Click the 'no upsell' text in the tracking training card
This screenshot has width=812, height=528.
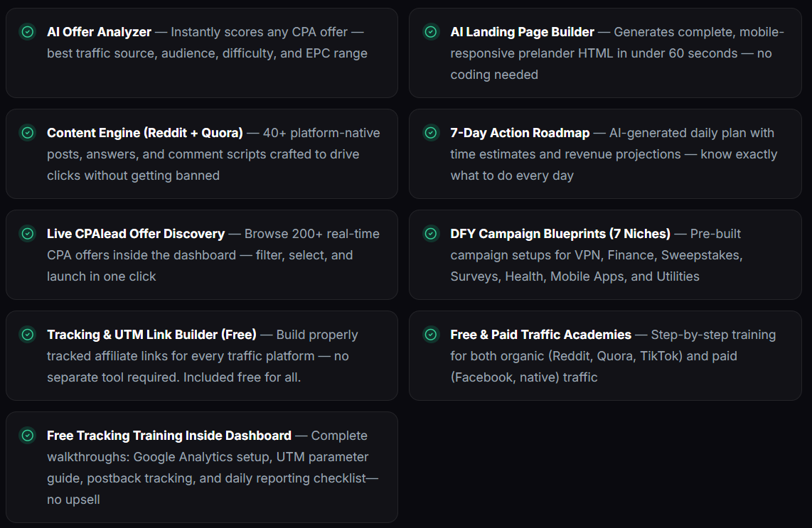coord(73,500)
